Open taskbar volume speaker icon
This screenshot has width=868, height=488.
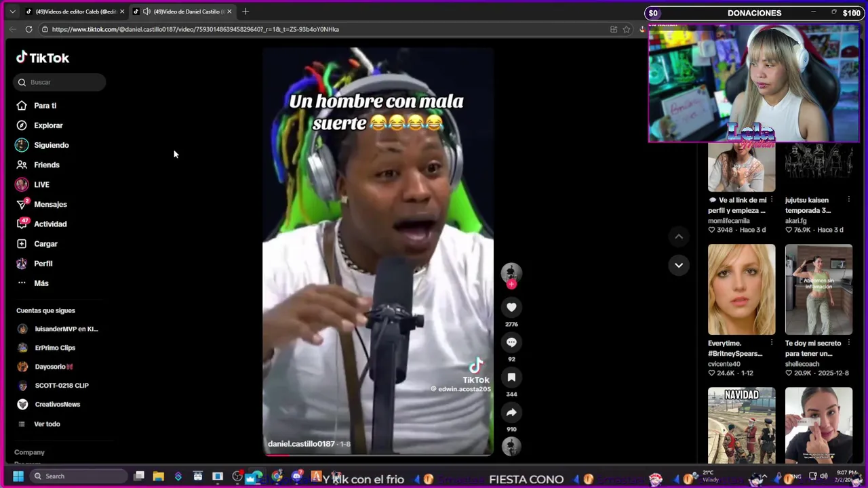(x=823, y=476)
